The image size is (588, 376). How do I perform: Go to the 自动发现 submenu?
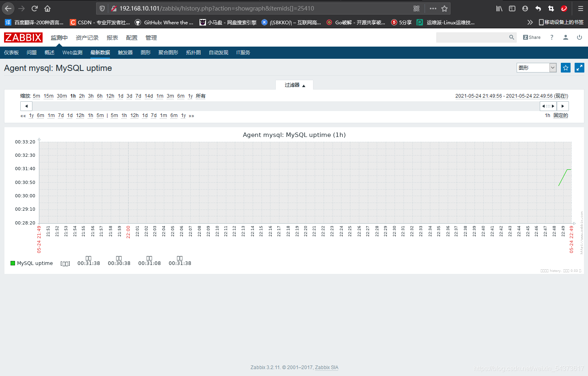[x=219, y=53]
